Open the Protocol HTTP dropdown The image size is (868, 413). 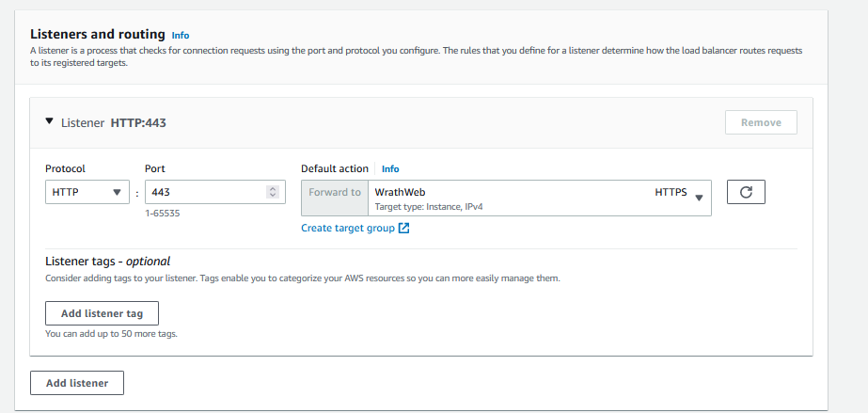pyautogui.click(x=87, y=192)
